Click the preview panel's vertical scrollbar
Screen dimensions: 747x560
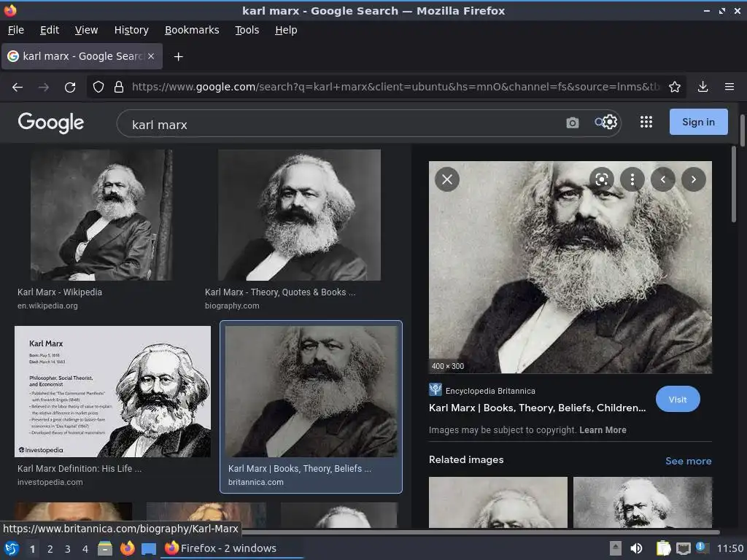coord(734,184)
